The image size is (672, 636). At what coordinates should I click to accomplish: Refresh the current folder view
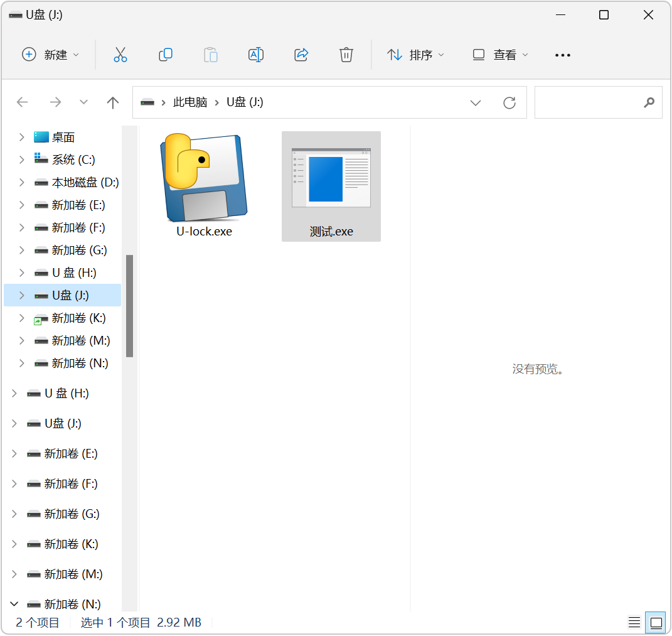tap(509, 102)
